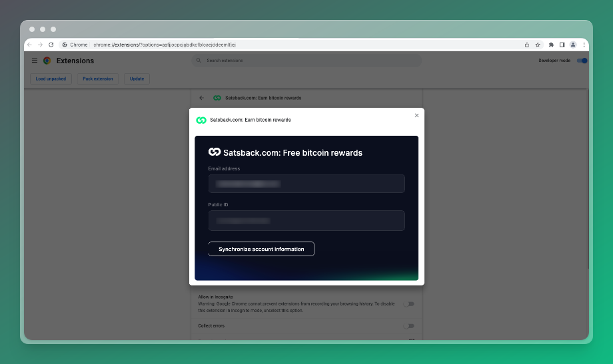This screenshot has height=364, width=613.
Task: Click dialog title 'Satsback.com: Earn bitcoin rewards'
Action: tap(251, 120)
